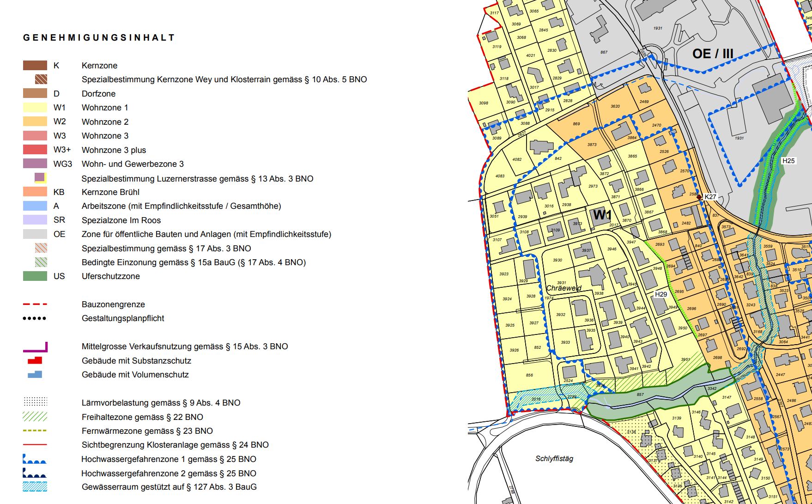Click orange hatched § 17 Abs. 3 symbol
The height and width of the screenshot is (504, 812).
click(41, 248)
